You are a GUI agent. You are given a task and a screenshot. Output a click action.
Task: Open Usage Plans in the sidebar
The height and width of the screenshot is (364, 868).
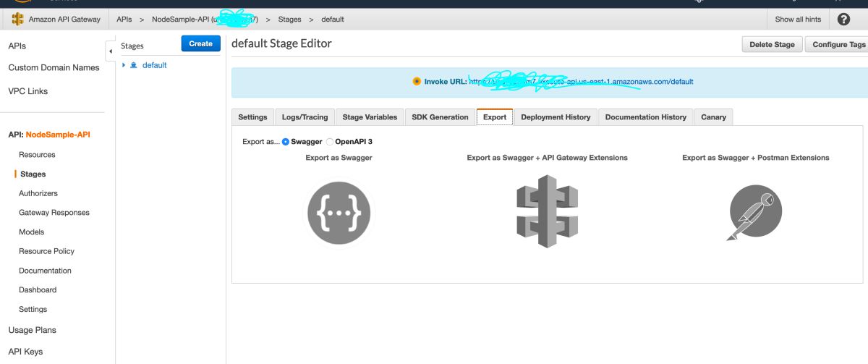coord(32,330)
